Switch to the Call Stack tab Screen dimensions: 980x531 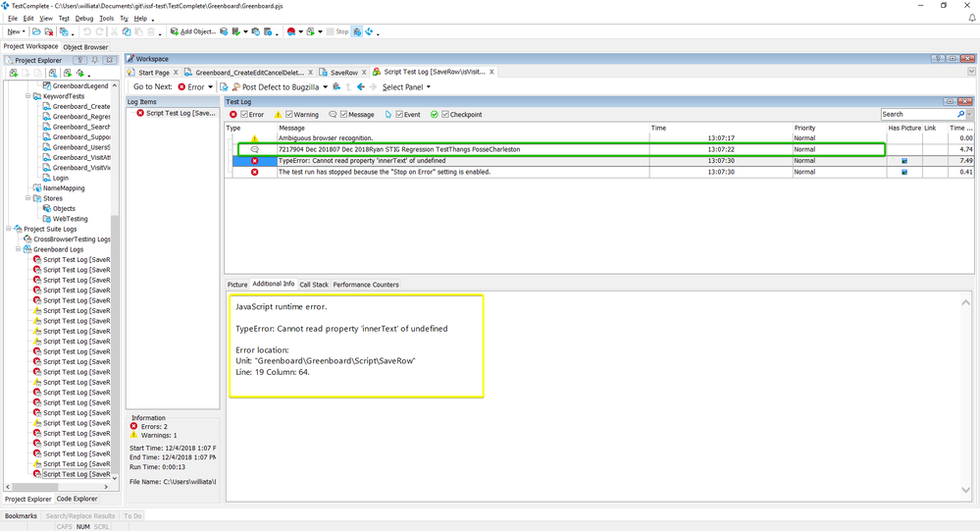[x=314, y=285]
